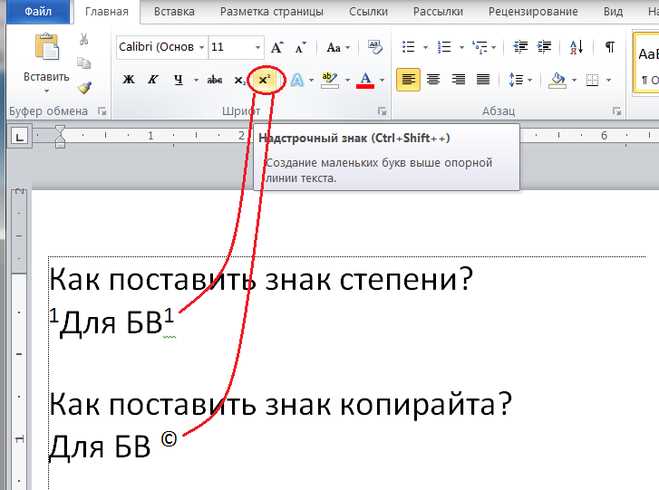This screenshot has width=659, height=490.
Task: Toggle subscript x₂ button
Action: point(239,80)
